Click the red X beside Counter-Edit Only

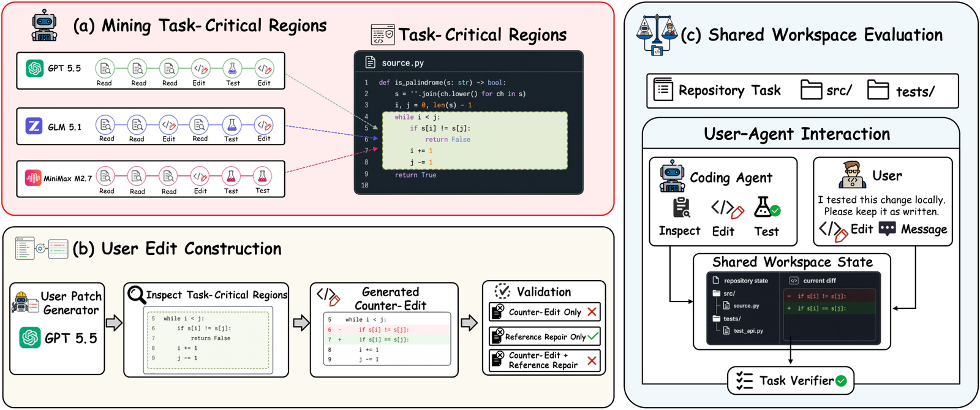(x=592, y=312)
